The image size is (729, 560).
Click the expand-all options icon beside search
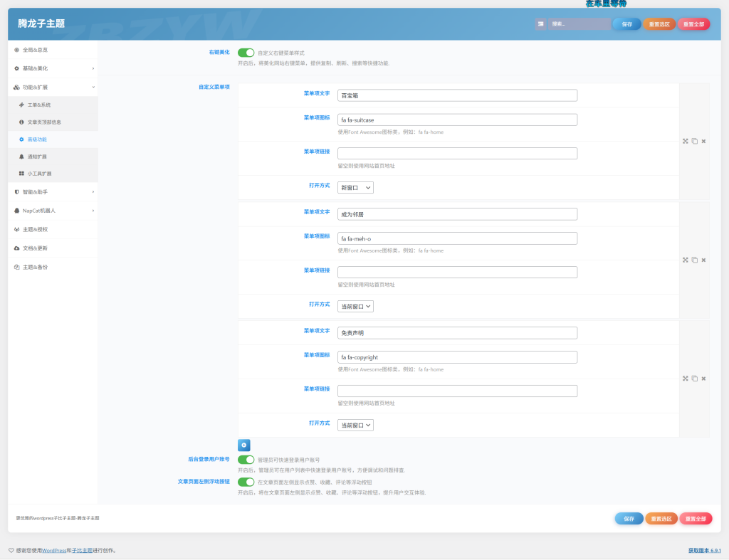[x=541, y=24]
